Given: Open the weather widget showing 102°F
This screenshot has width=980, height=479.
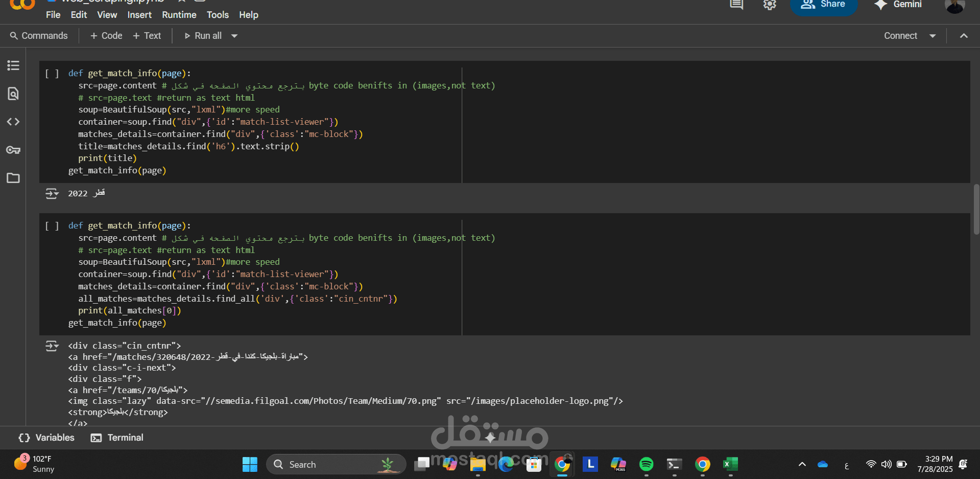Looking at the screenshot, I should pyautogui.click(x=34, y=464).
